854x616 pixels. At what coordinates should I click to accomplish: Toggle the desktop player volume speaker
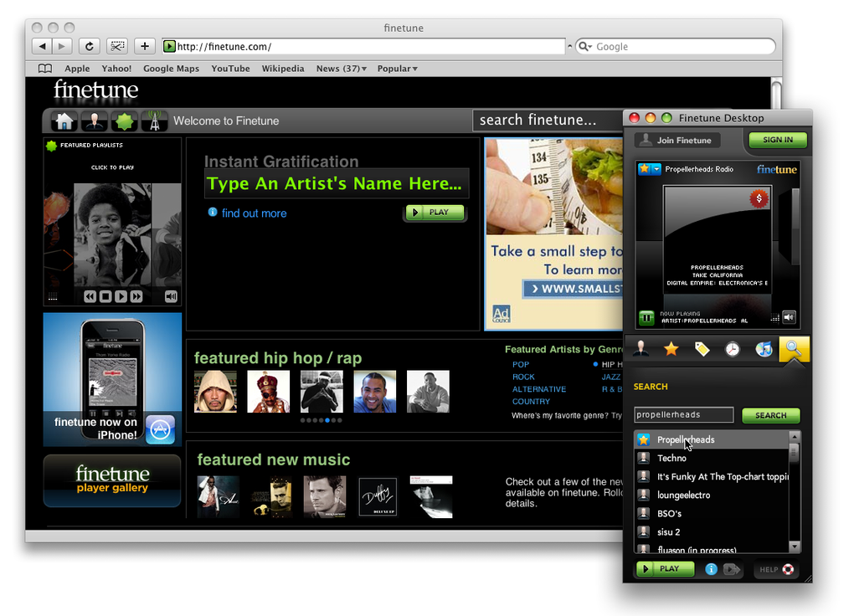[790, 317]
